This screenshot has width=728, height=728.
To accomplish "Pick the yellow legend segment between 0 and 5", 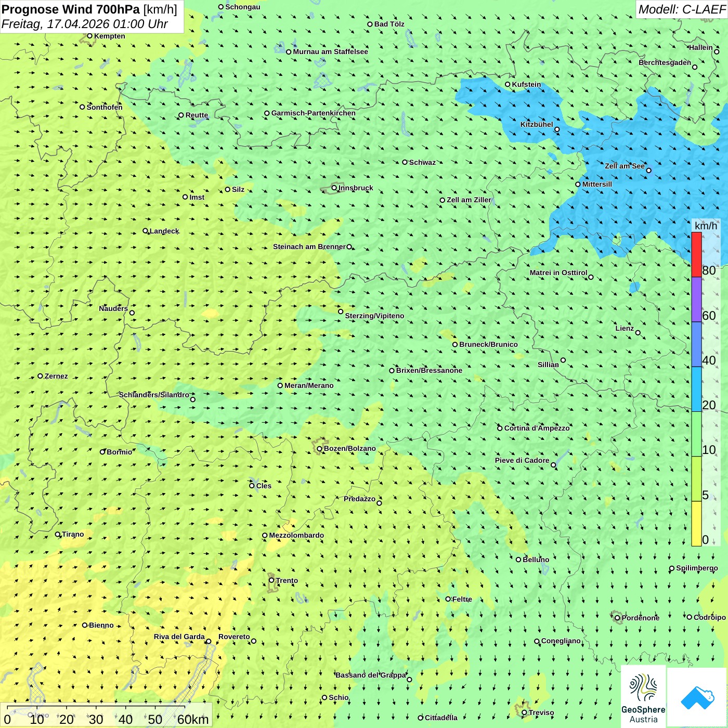I will point(696,524).
